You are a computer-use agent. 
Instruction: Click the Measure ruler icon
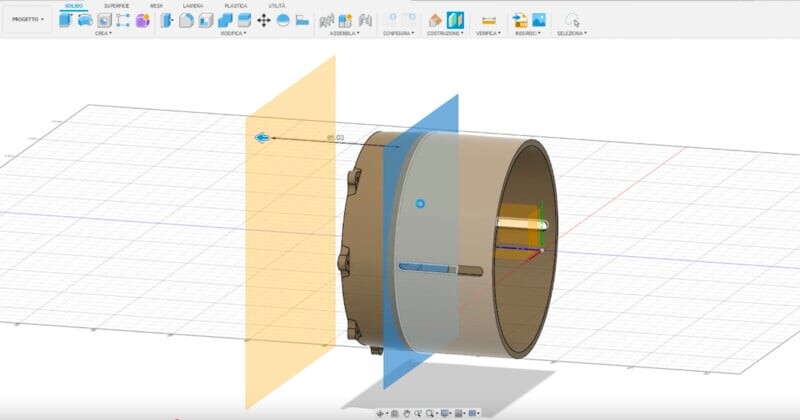(x=488, y=20)
